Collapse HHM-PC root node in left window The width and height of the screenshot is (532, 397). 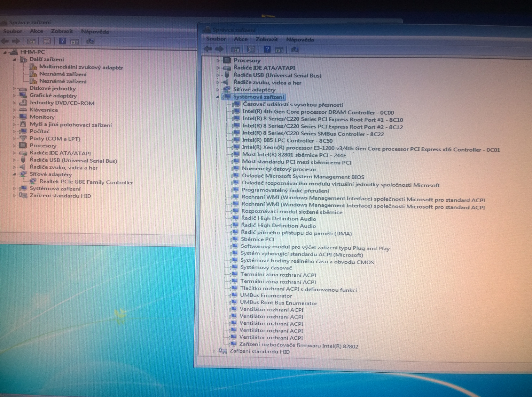[x=5, y=52]
